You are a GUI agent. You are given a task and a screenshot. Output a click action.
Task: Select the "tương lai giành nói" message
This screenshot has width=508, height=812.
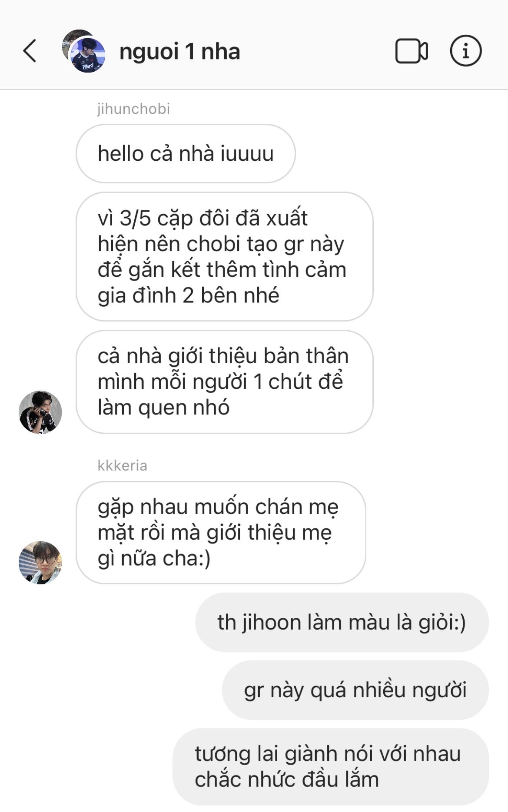(331, 766)
